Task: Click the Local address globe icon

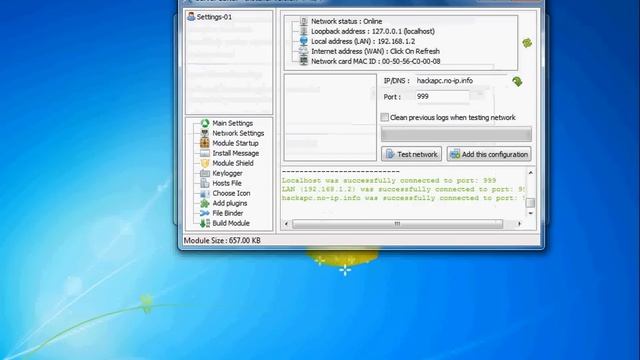Action: pos(304,41)
